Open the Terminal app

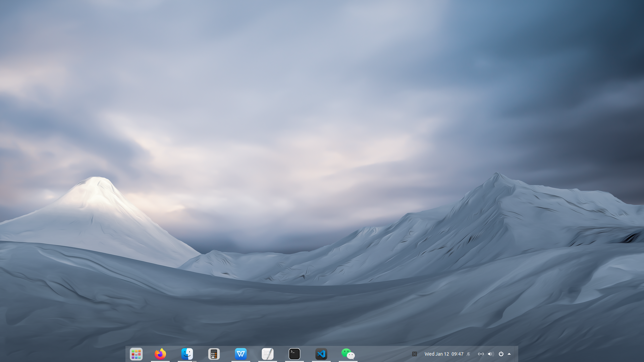[294, 354]
